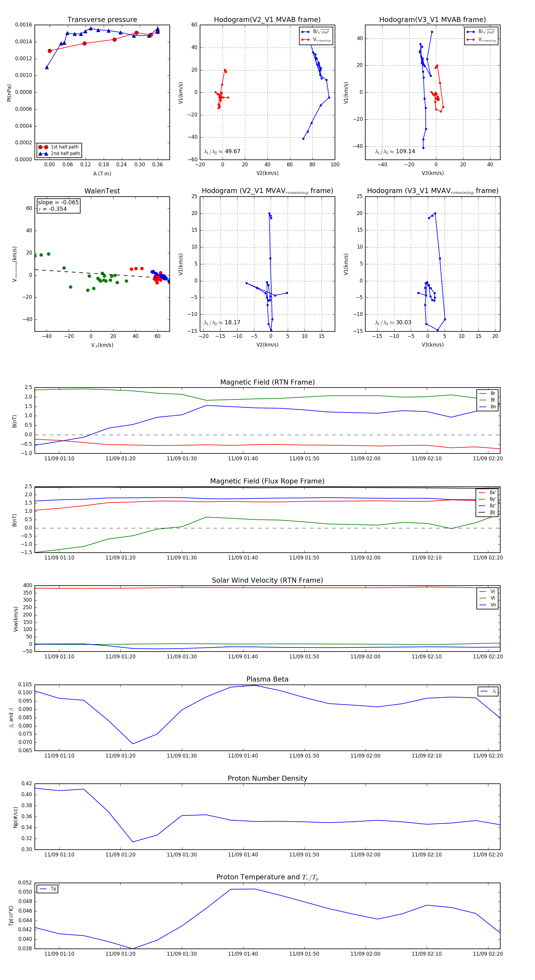Select the "Vn" legend entry
535x980 pixels.
[x=488, y=605]
